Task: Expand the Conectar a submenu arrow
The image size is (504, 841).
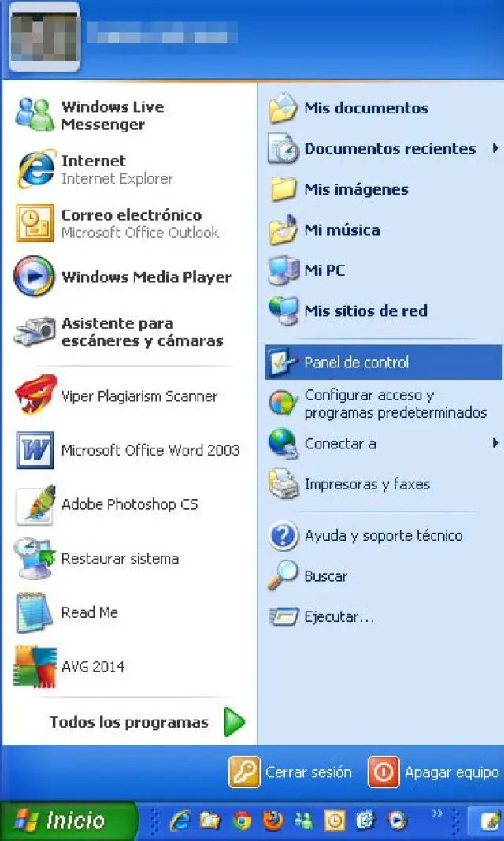Action: click(495, 443)
